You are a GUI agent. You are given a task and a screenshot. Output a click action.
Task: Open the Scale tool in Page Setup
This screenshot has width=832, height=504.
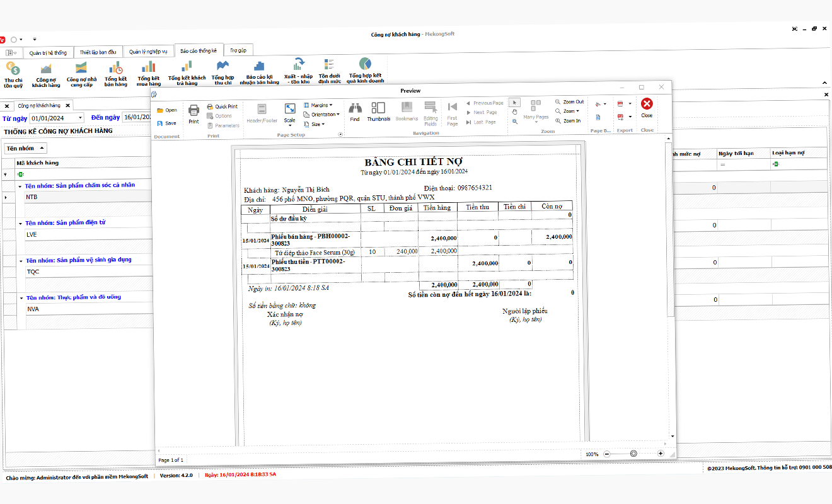point(289,113)
